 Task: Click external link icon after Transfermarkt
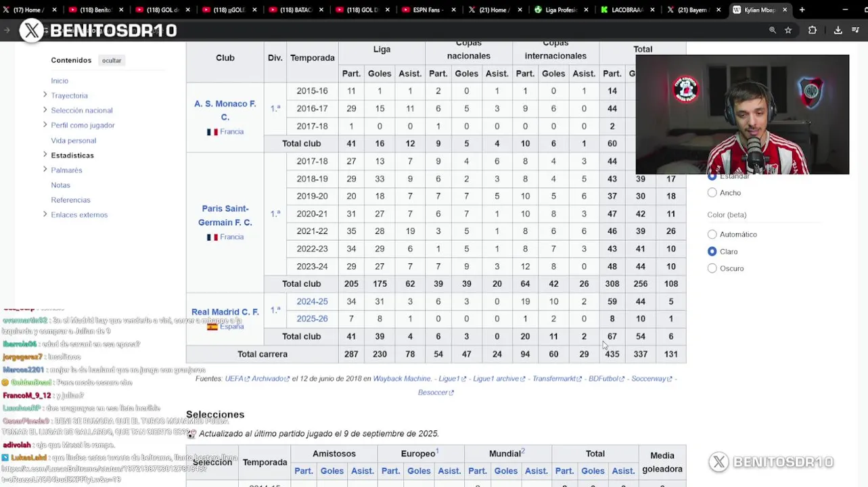tap(579, 379)
